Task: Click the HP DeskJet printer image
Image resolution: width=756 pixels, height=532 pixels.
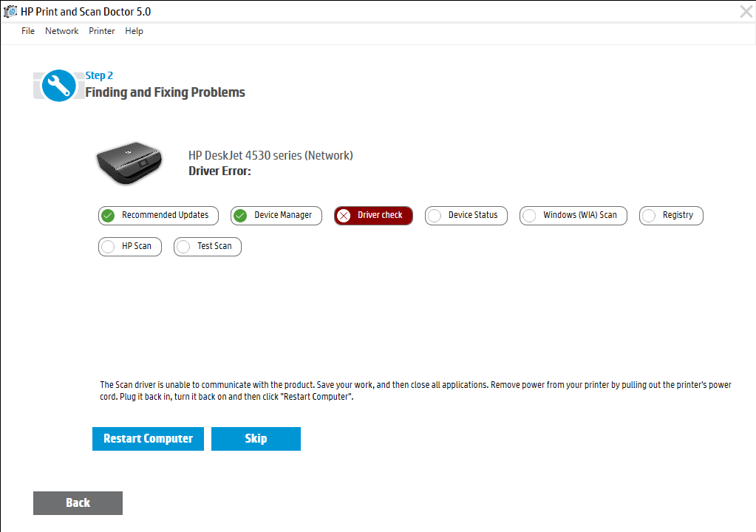Action: click(x=129, y=163)
